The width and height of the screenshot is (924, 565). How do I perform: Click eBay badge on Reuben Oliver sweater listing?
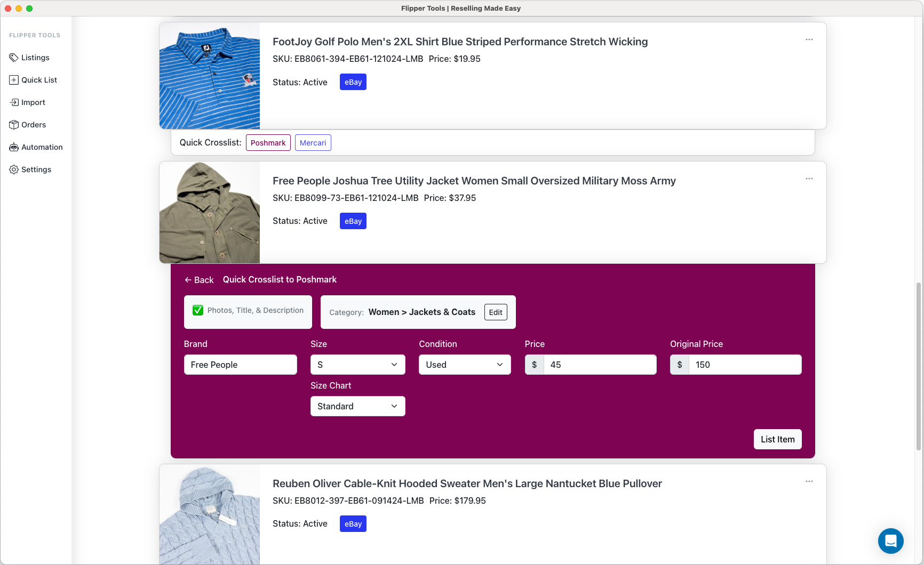click(x=353, y=524)
